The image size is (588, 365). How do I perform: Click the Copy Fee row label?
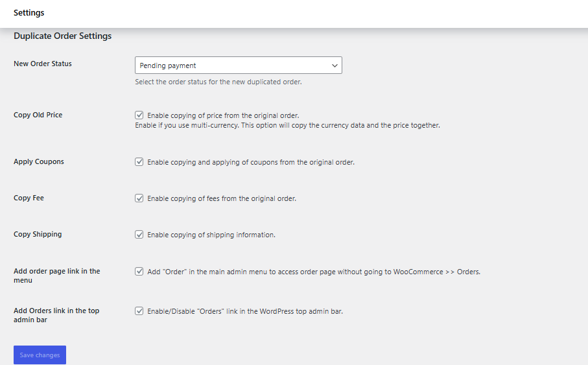click(x=29, y=198)
